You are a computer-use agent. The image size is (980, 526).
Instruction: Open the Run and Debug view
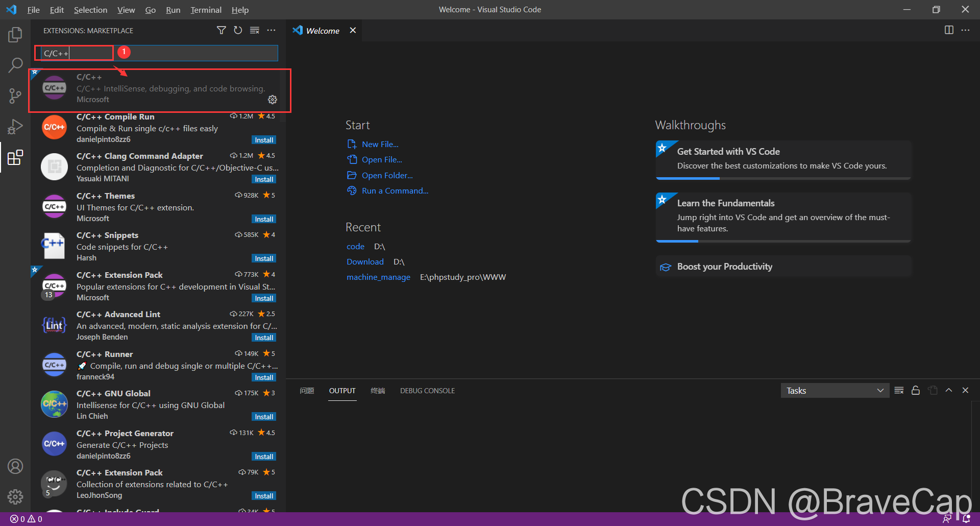15,126
